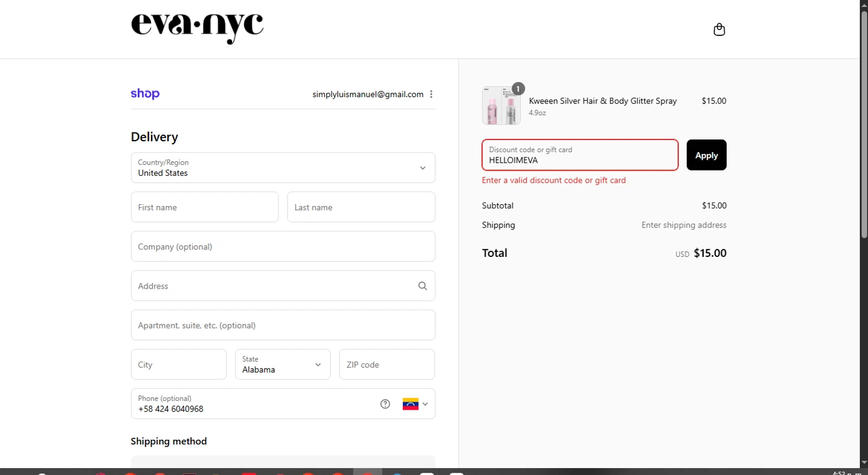Image resolution: width=868 pixels, height=475 pixels.
Task: Open the shopping bag cart icon
Action: click(x=719, y=30)
